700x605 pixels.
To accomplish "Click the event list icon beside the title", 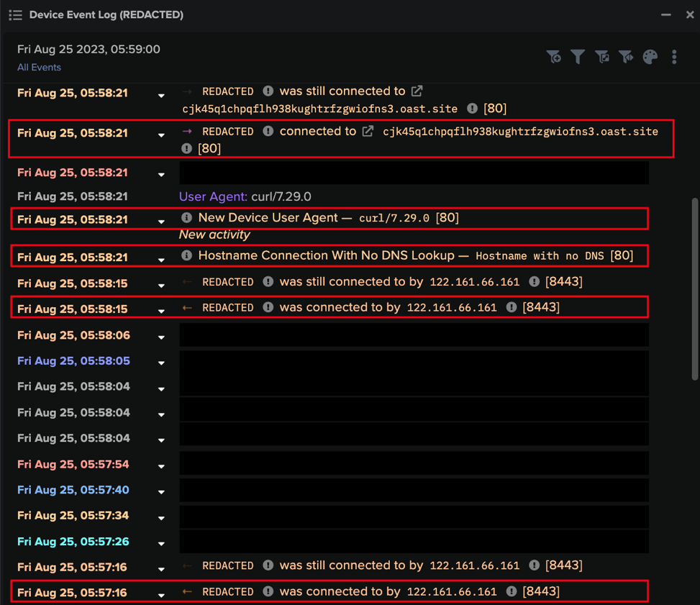I will (15, 14).
